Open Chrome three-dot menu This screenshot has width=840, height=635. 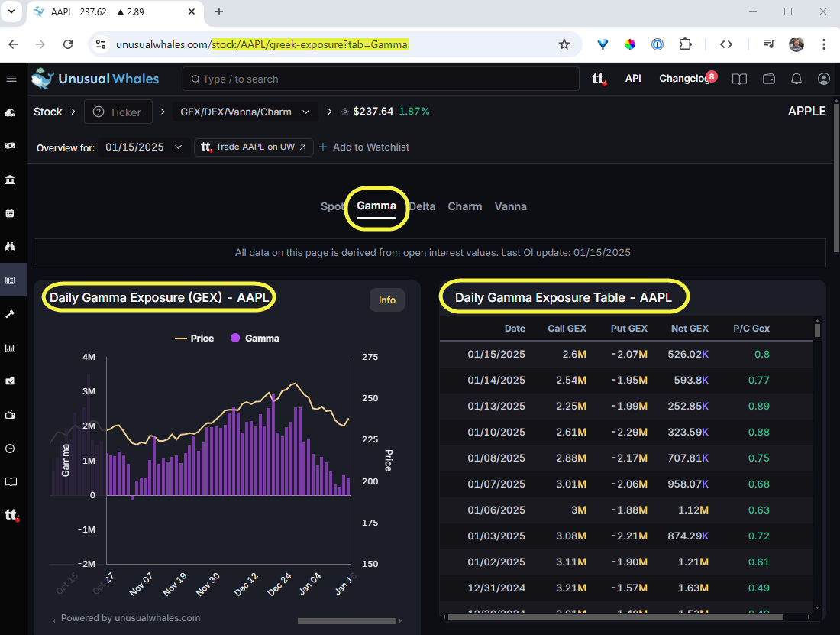tap(824, 44)
